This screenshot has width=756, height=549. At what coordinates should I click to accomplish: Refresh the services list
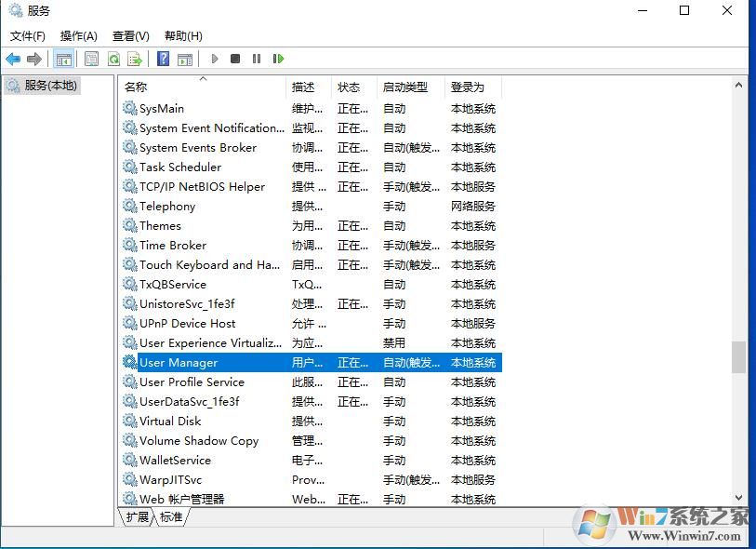click(x=112, y=58)
